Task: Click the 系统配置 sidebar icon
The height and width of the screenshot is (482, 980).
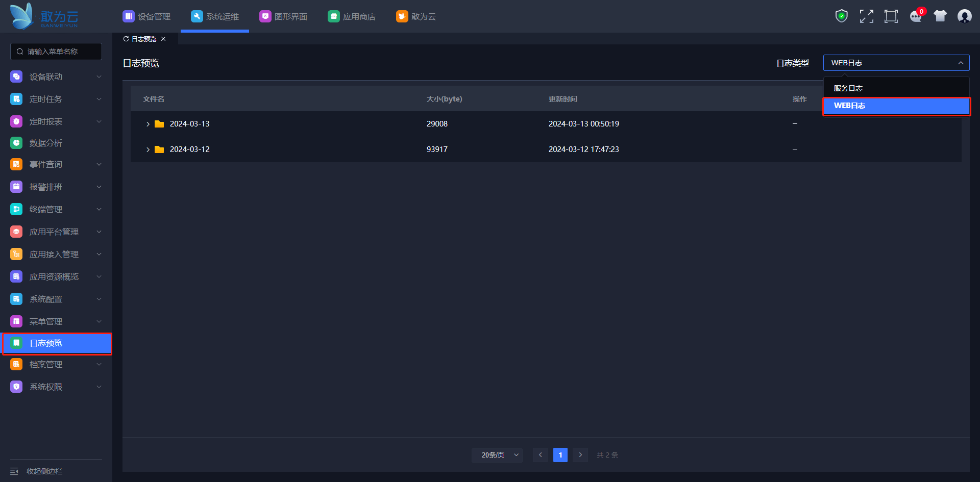Action: (16, 299)
